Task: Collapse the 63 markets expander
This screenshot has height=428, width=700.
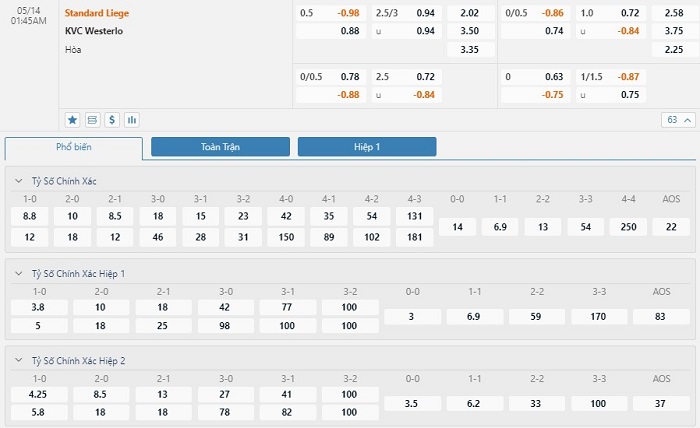Action: point(678,120)
